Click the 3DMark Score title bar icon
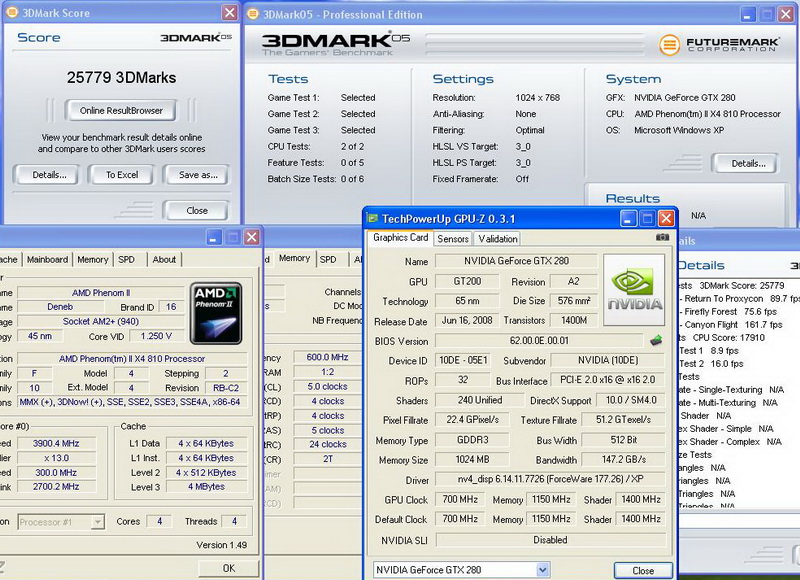 click(x=12, y=13)
